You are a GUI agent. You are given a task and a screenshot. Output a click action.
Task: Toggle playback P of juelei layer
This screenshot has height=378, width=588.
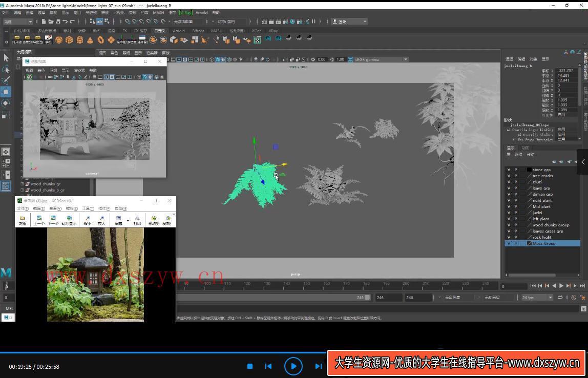tap(516, 213)
